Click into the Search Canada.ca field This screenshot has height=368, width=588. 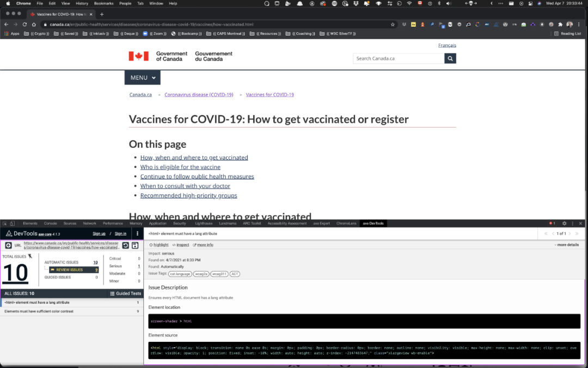(399, 58)
